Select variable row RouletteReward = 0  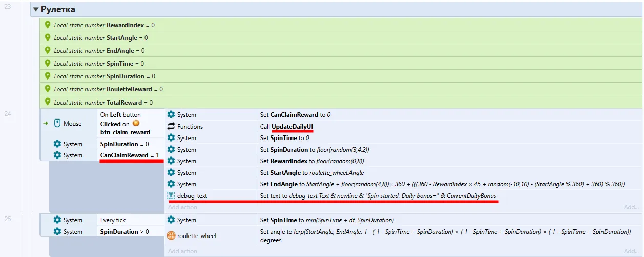click(341, 89)
